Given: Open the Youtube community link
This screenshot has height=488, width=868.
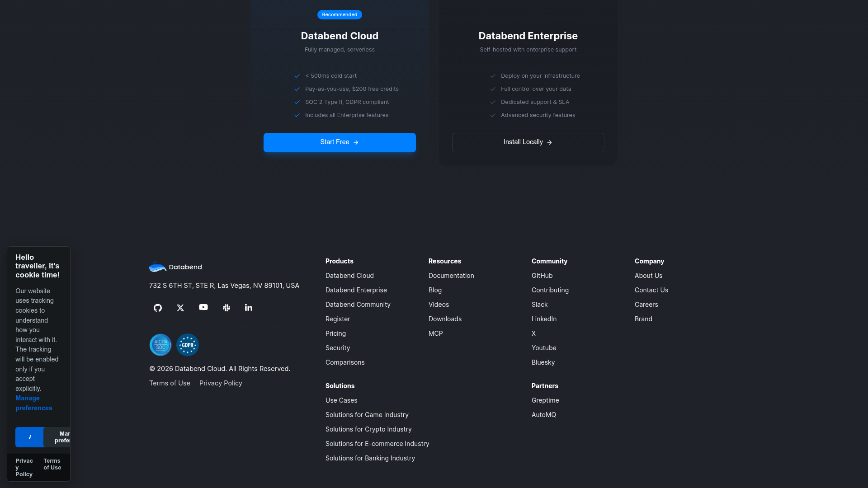Looking at the screenshot, I should coord(544,348).
